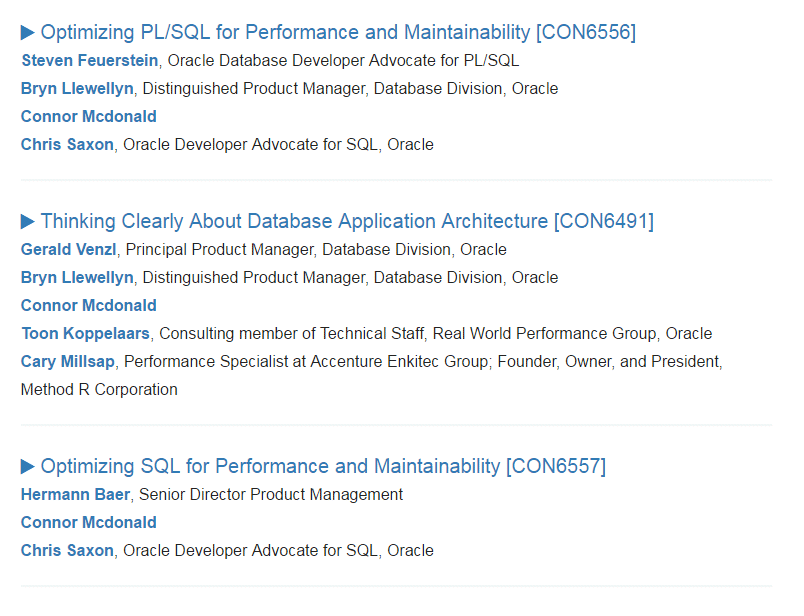The image size is (804, 616).
Task: Select Connor Mcdonald in the CON6556 session
Action: pyautogui.click(x=89, y=117)
